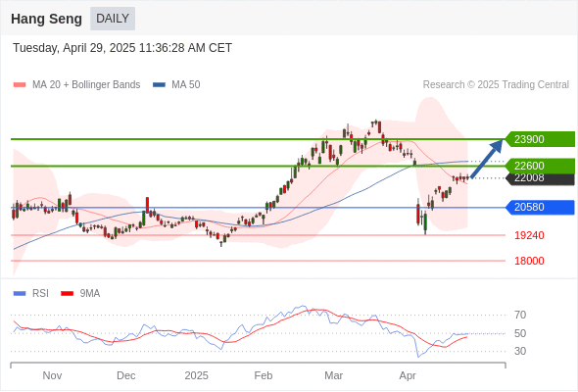Click the red 9MA legend swatch

67,294
